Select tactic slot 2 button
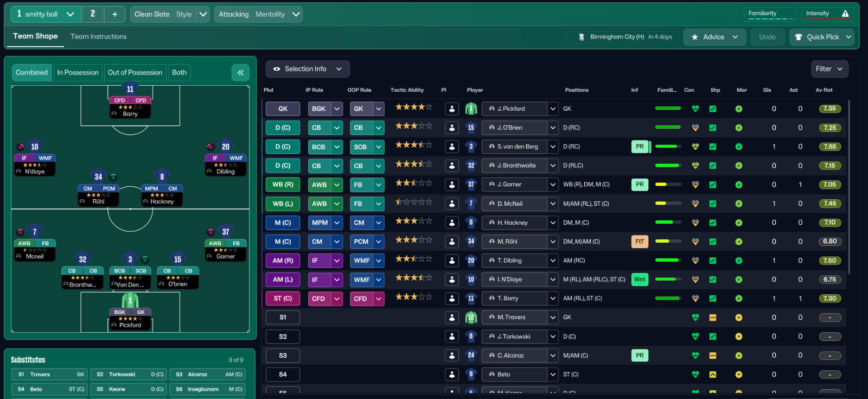This screenshot has width=868, height=399. tap(93, 14)
